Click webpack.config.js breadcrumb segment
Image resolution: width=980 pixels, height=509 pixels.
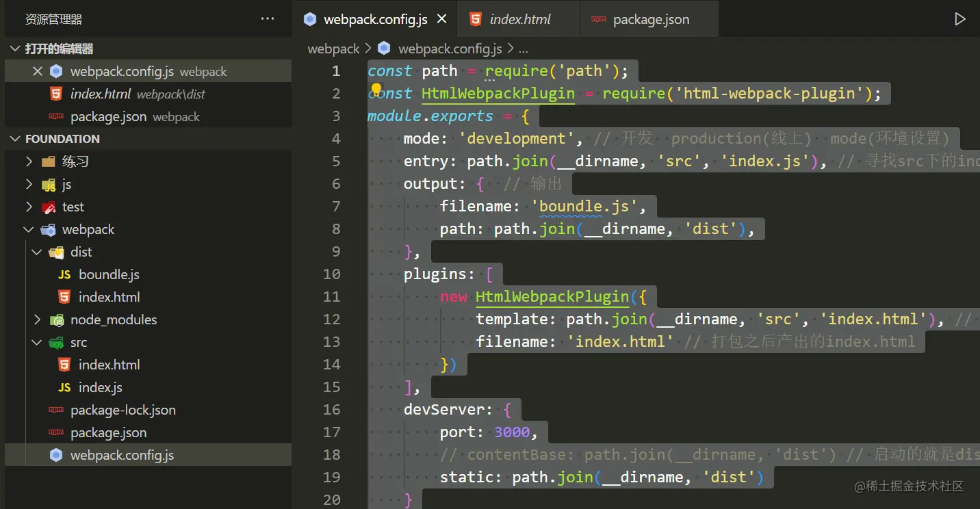[x=450, y=49]
